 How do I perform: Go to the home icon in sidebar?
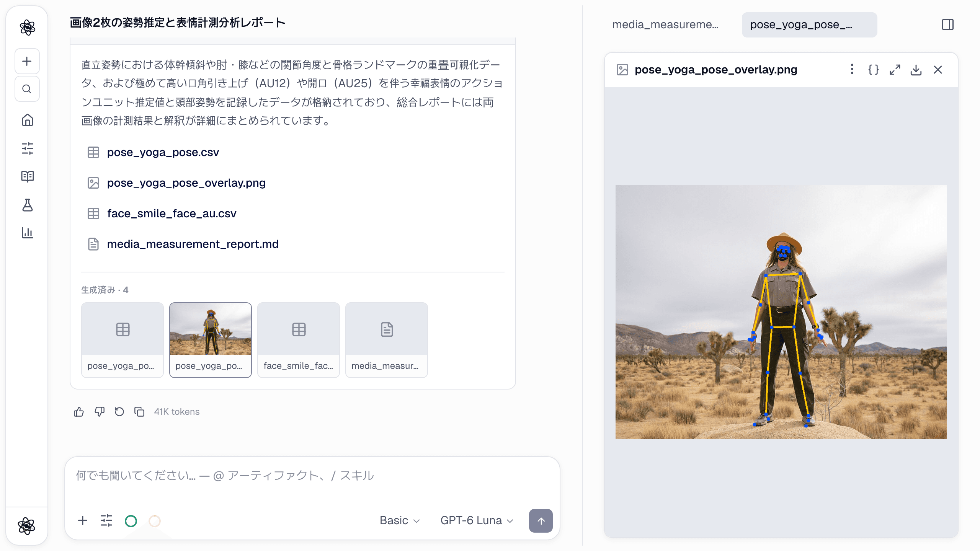27,120
